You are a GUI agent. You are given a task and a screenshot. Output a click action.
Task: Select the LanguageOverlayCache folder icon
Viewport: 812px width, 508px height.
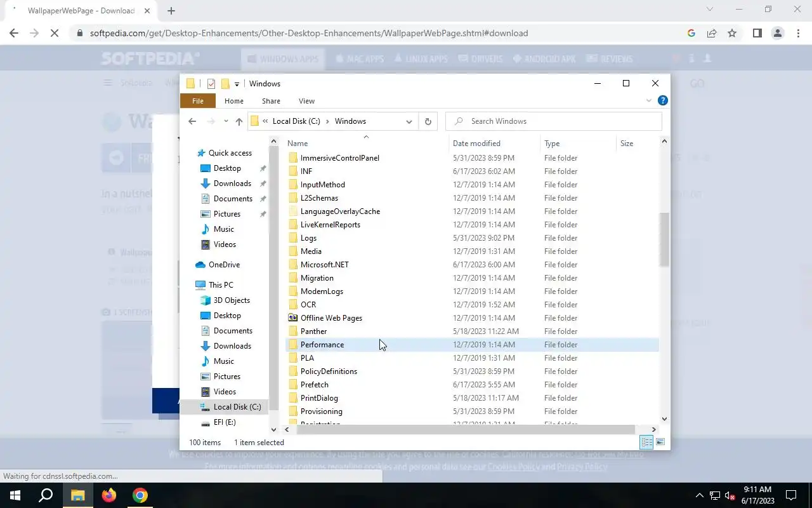click(x=292, y=211)
